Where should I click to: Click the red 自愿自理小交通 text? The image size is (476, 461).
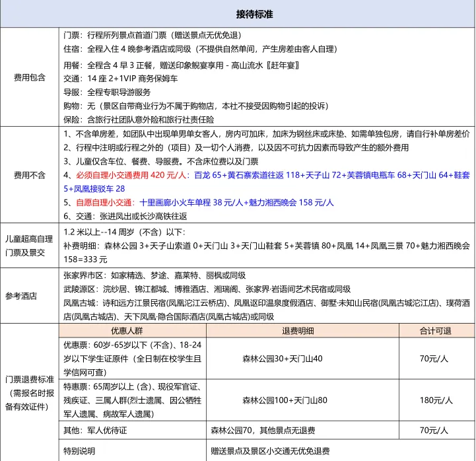(105, 203)
